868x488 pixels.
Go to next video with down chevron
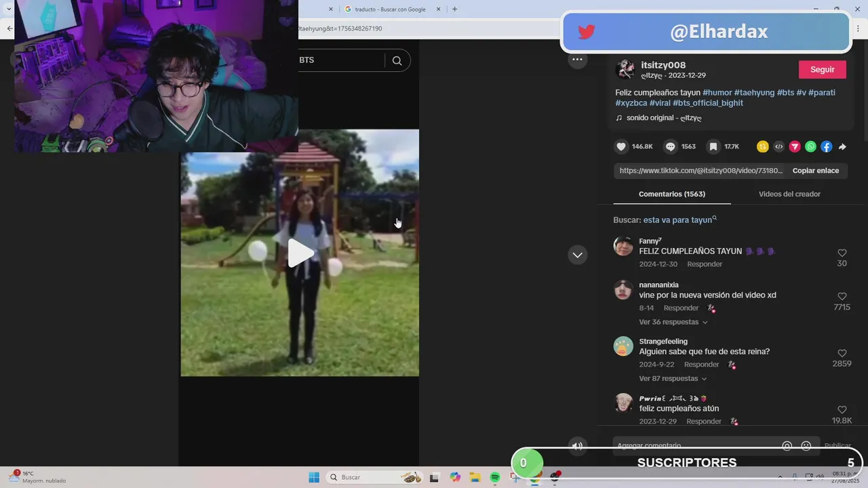point(577,255)
